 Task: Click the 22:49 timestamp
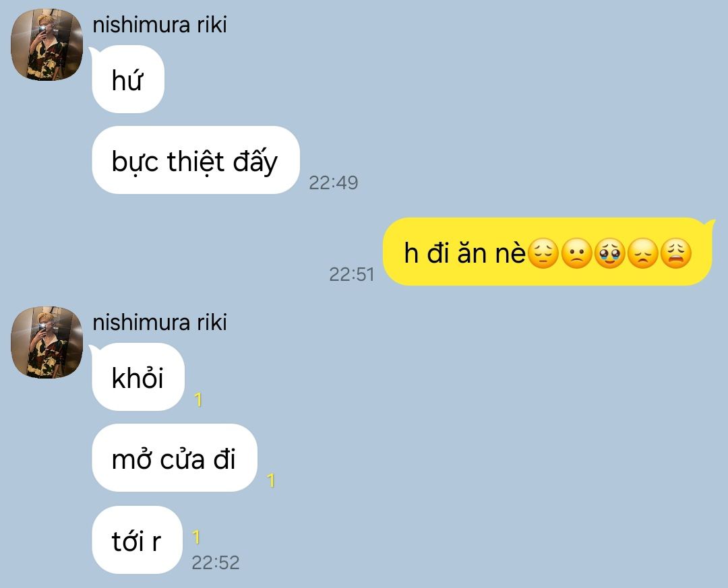(334, 183)
